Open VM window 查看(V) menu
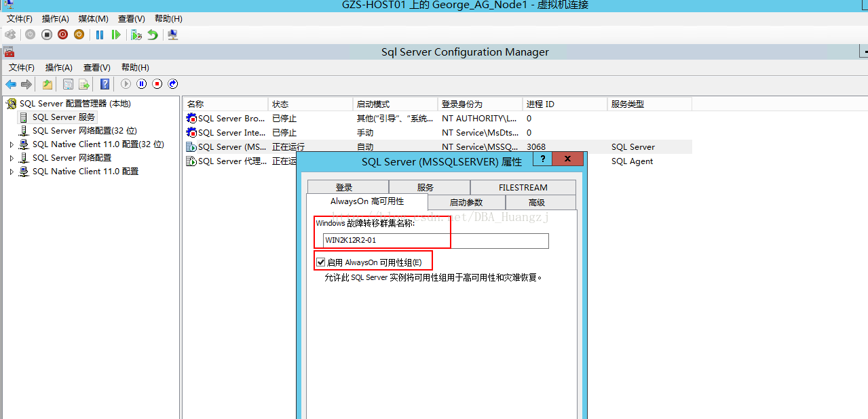 [131, 19]
